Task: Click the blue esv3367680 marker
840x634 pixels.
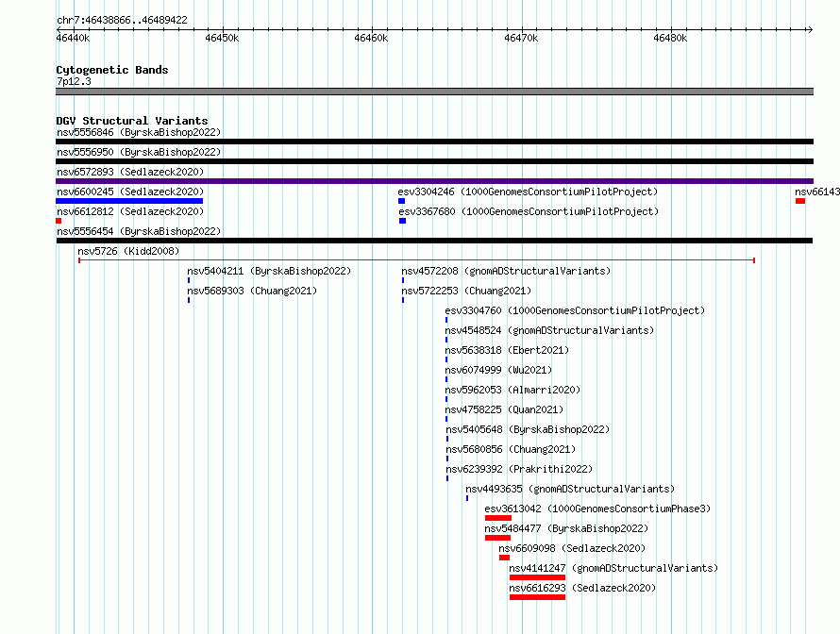Action: (402, 221)
